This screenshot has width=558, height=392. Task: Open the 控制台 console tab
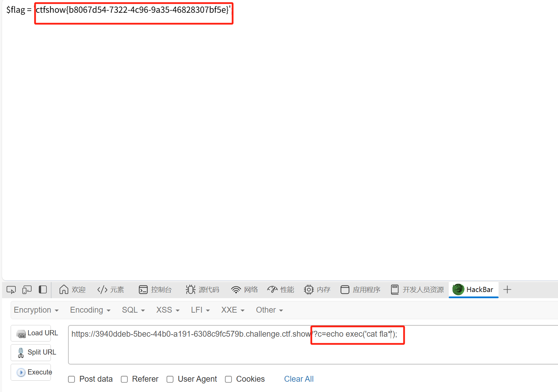click(155, 290)
